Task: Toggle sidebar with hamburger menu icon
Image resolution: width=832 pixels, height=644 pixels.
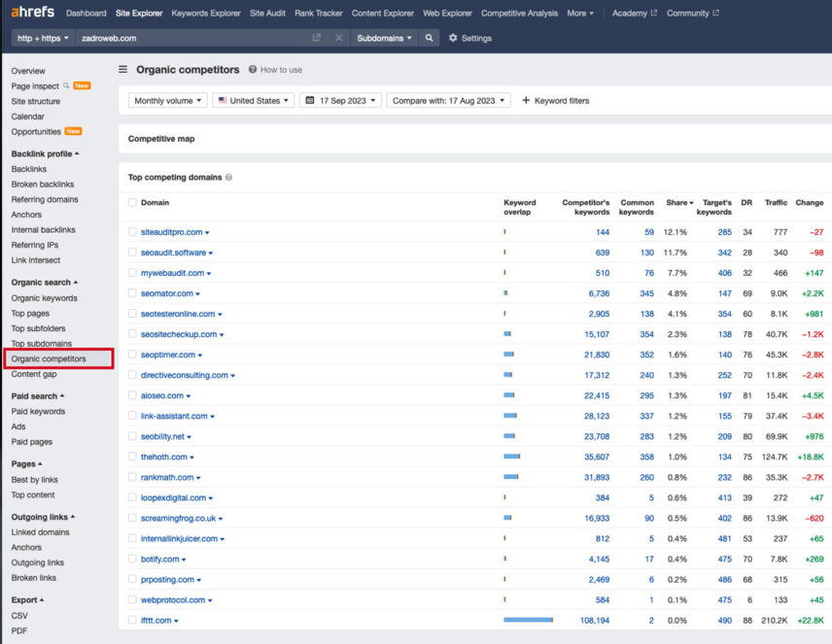Action: coord(123,70)
